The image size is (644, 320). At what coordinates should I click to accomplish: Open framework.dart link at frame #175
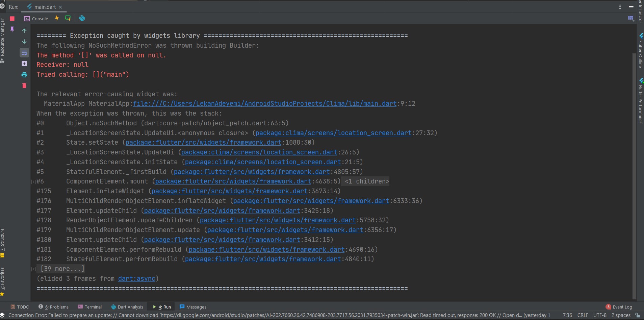(230, 191)
